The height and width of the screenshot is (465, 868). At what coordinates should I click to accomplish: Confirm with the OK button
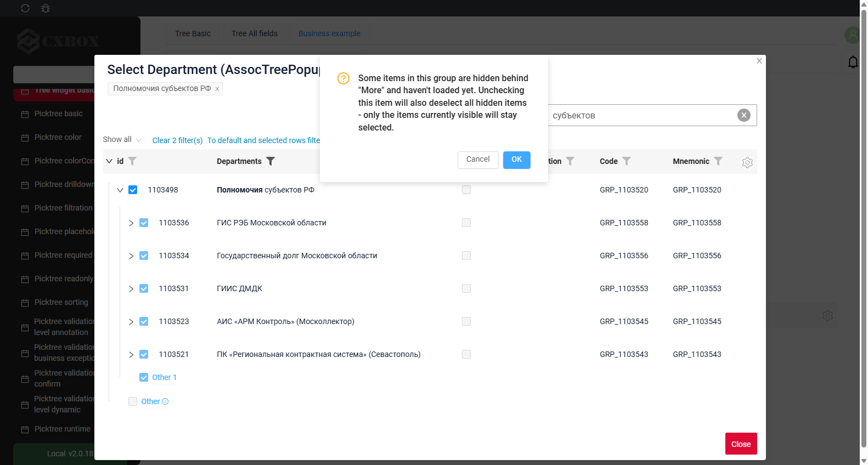(x=517, y=160)
